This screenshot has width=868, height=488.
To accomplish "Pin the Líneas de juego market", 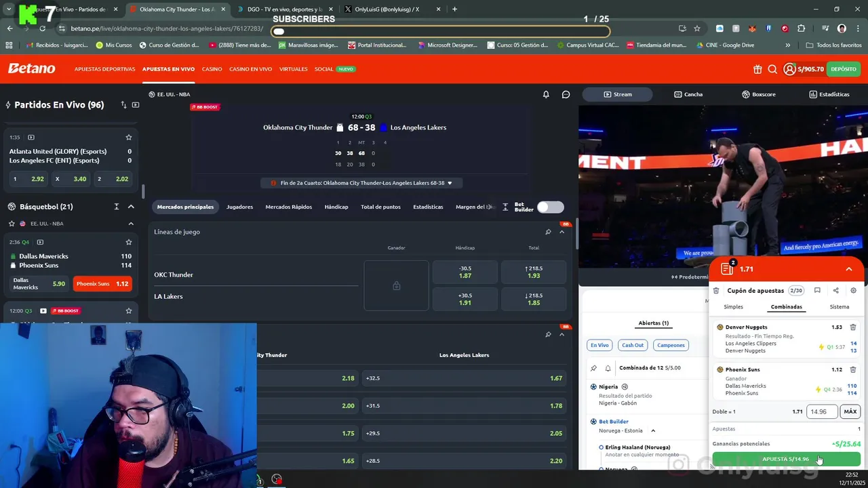I will (x=548, y=232).
